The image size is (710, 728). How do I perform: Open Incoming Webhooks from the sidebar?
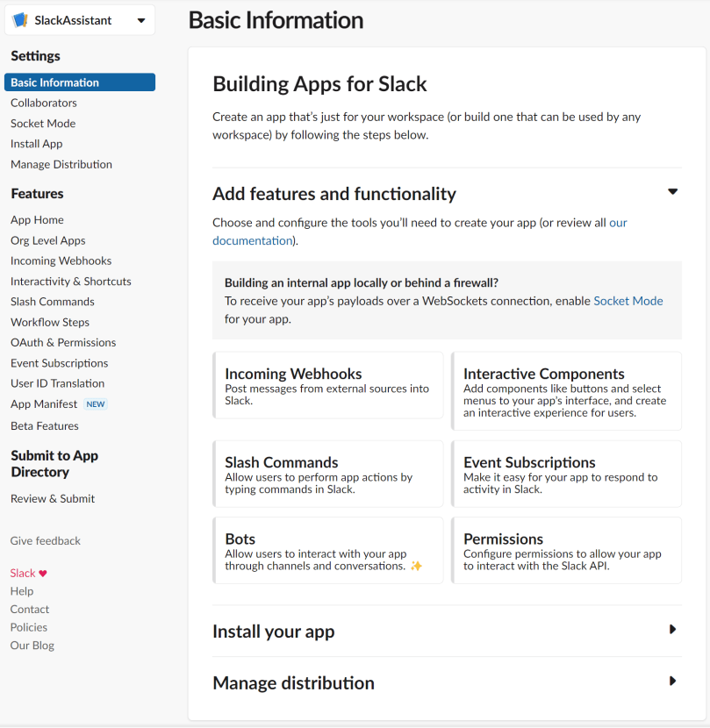[61, 261]
